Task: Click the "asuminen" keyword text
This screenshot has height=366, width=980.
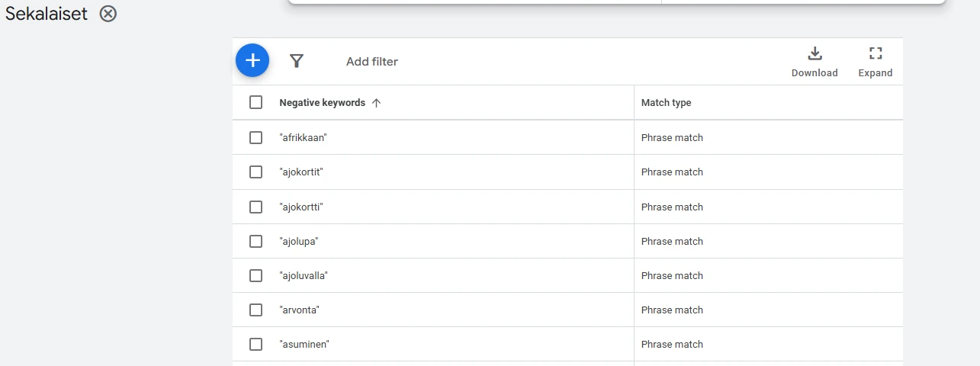Action: (304, 344)
